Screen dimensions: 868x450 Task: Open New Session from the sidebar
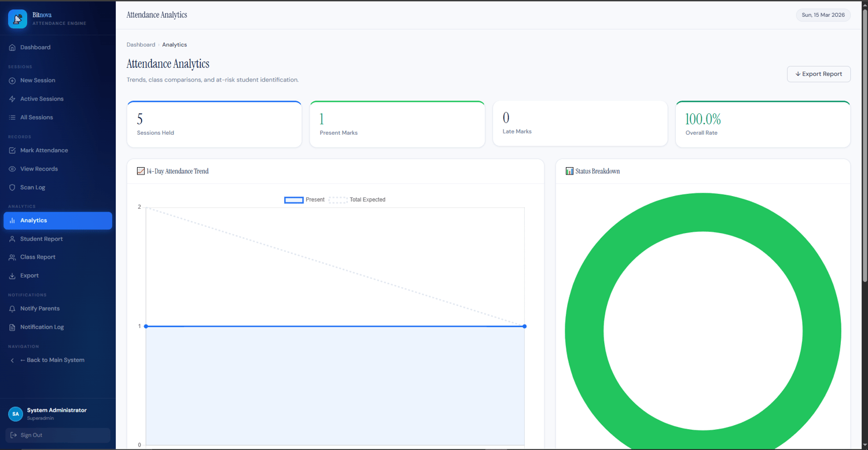(58, 80)
